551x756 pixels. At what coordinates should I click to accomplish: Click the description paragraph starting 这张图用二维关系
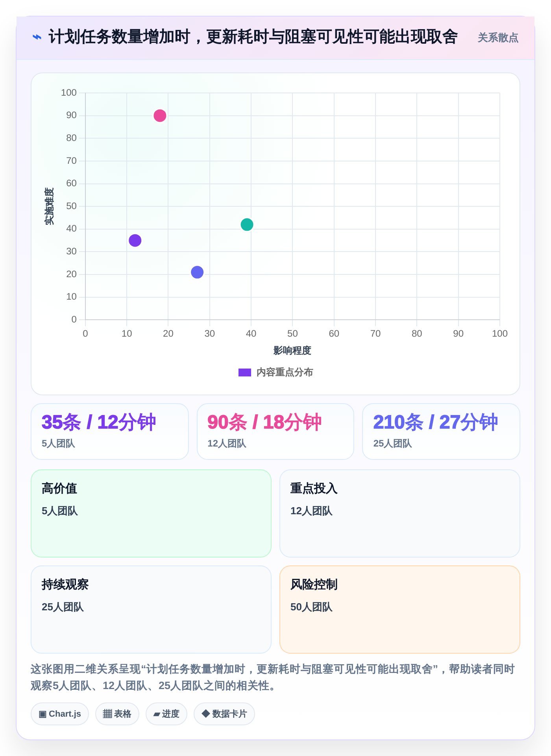pyautogui.click(x=273, y=677)
